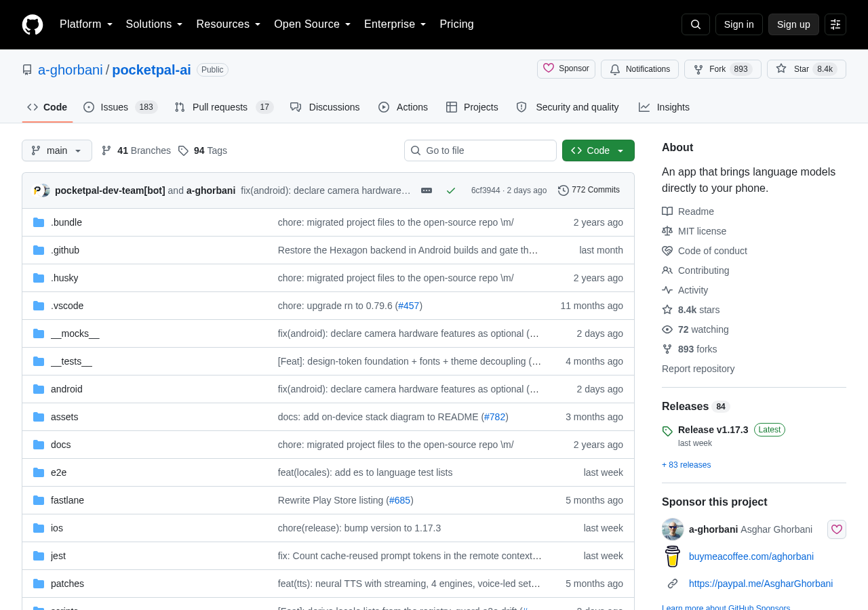The image size is (868, 610).
Task: Click the a-ghorbani sponsor avatar
Action: [673, 529]
